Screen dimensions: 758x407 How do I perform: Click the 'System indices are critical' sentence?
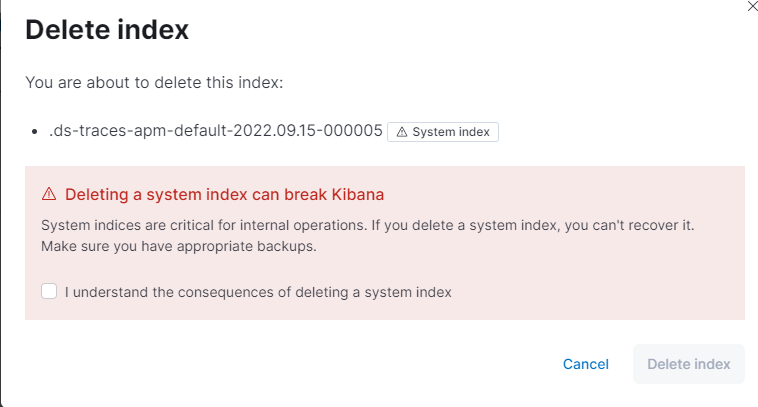coord(152,225)
